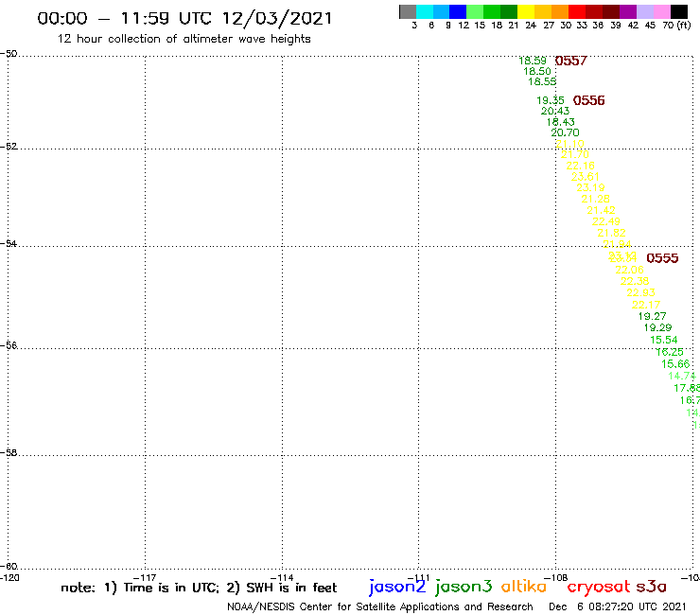Click the '0557' time stamp
The height and width of the screenshot is (615, 700).
[x=571, y=61]
